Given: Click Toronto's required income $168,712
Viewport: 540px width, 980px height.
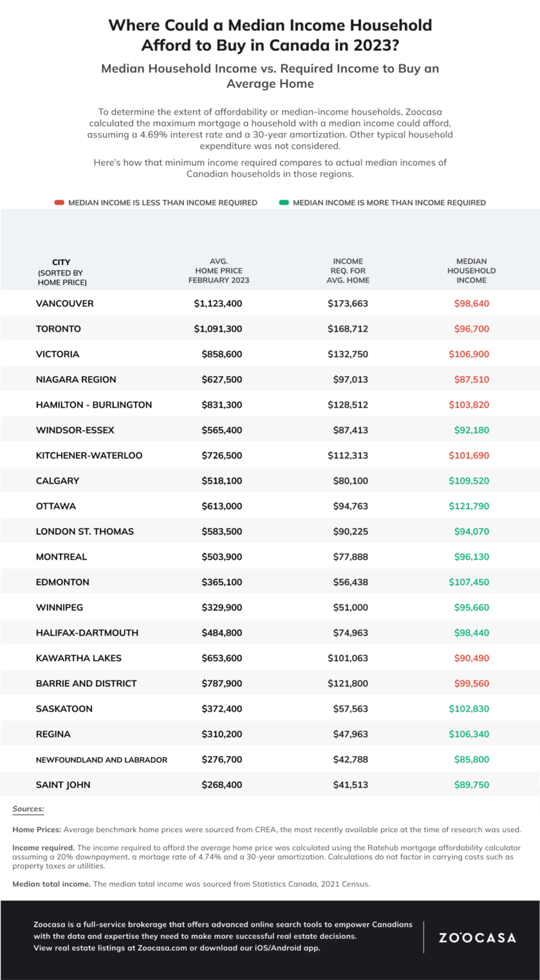Looking at the screenshot, I should pyautogui.click(x=348, y=329).
